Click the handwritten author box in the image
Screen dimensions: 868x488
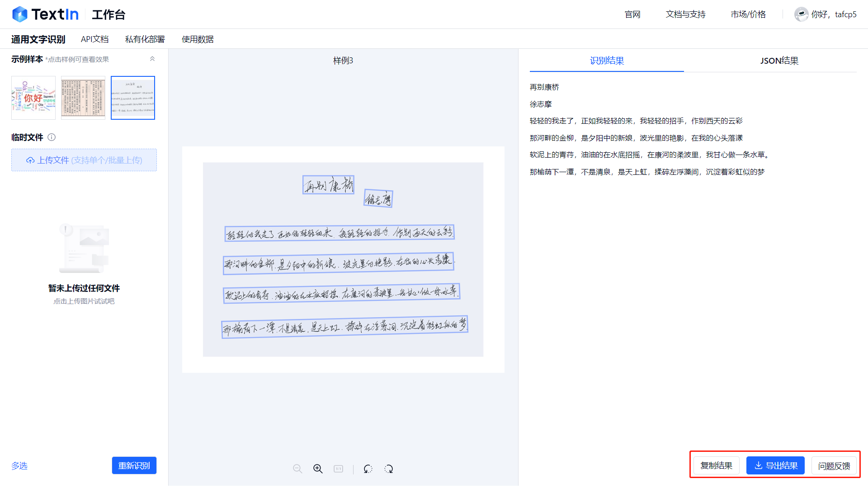(378, 198)
